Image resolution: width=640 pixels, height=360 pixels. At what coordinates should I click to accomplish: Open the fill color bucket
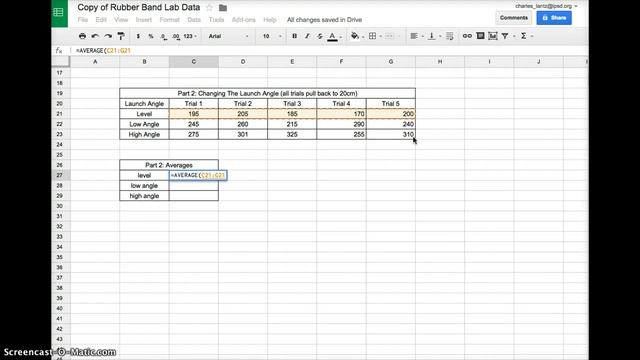355,36
